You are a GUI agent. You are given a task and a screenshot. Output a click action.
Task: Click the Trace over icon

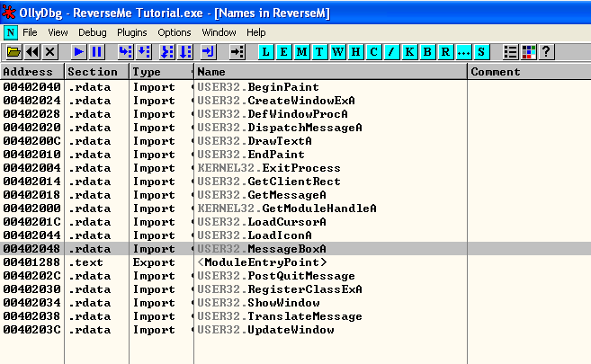185,51
